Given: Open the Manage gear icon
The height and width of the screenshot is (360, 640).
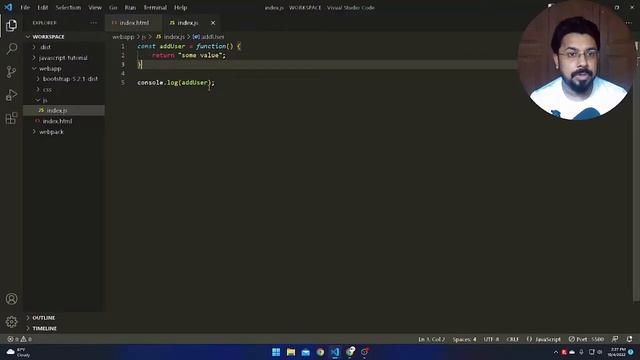Looking at the screenshot, I should point(11,322).
